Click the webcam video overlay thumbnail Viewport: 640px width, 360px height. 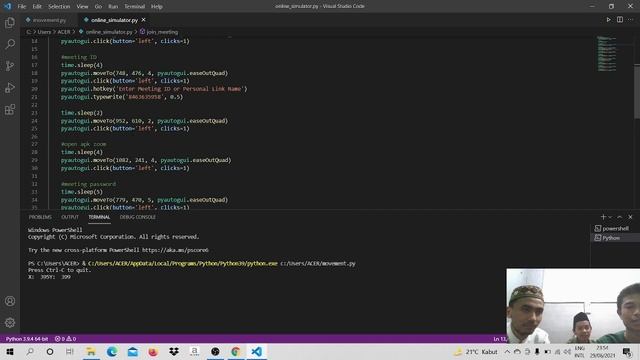[x=573, y=306]
